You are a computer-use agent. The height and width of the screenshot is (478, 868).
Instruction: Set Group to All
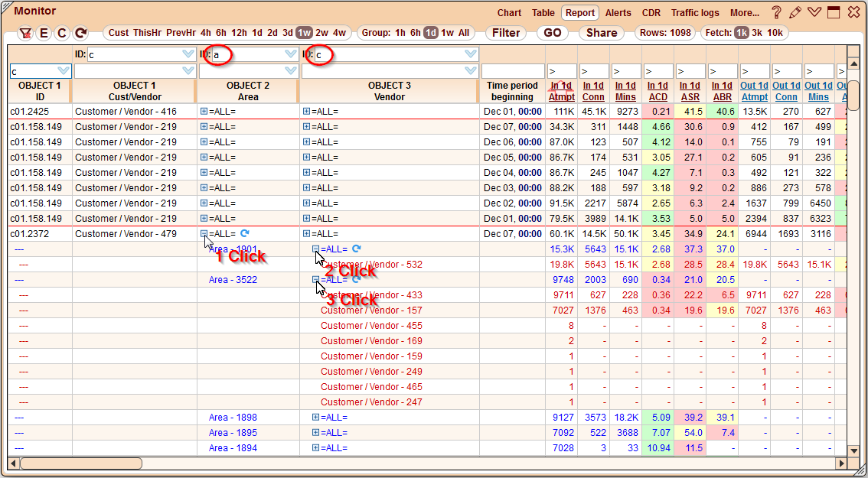463,33
